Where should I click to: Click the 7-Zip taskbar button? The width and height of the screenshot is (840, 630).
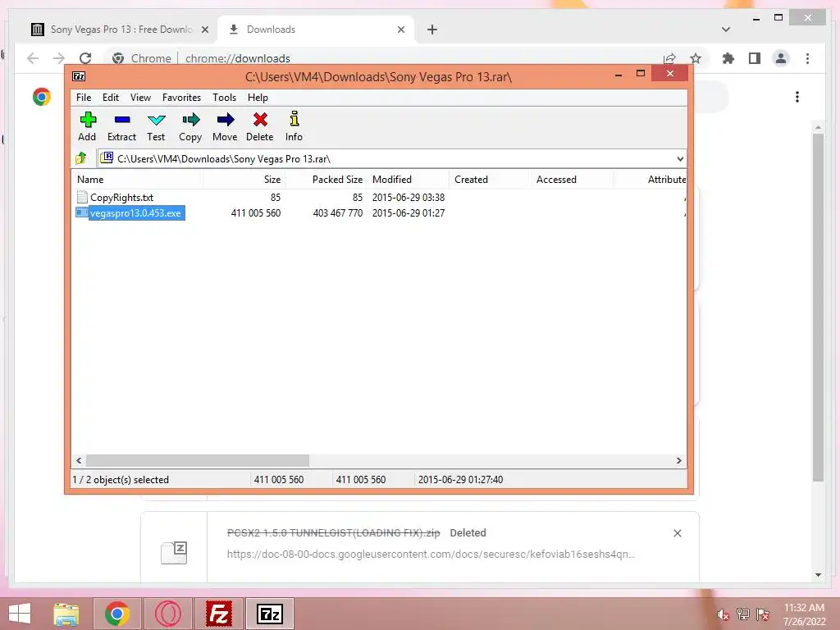(x=270, y=614)
